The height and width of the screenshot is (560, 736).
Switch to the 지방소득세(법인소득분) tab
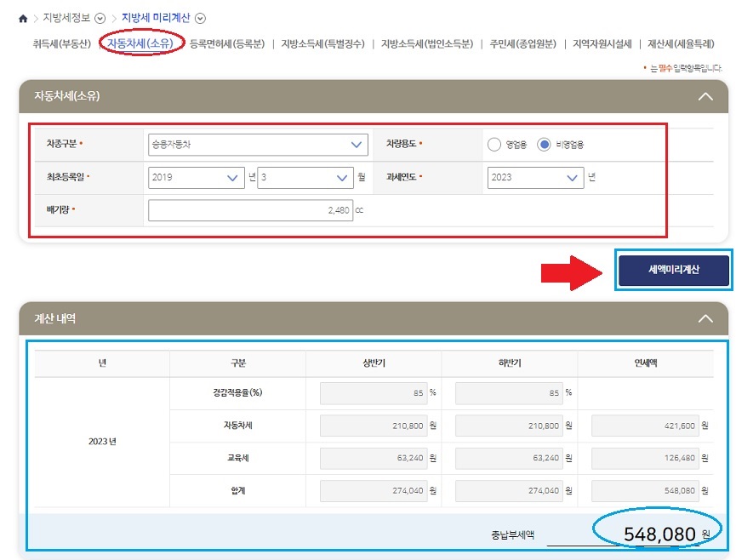[427, 43]
